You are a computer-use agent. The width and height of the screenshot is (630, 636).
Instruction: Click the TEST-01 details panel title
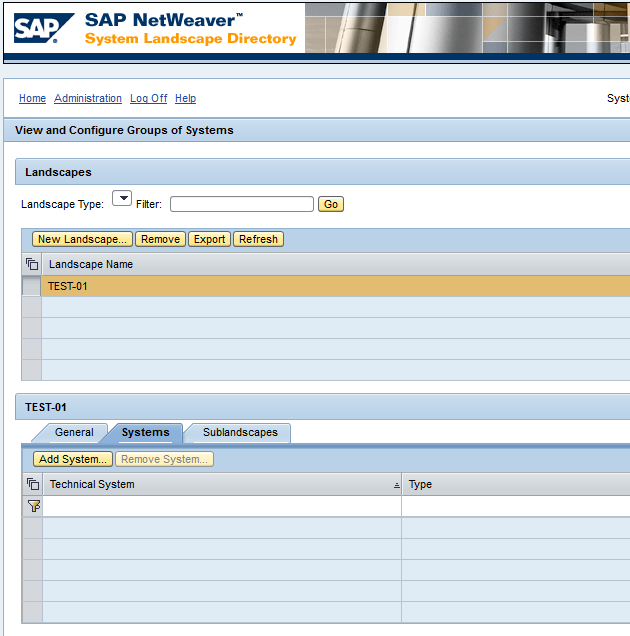45,407
